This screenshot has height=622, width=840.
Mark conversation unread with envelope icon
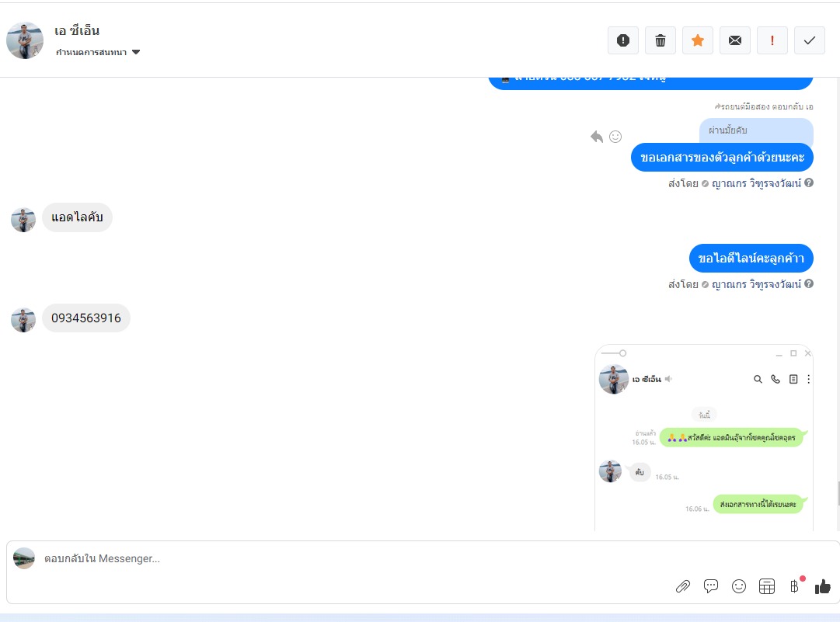735,40
